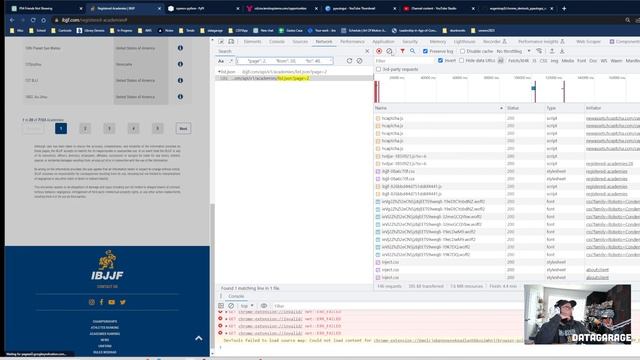Open the Lighthouse tab in DevTools
640x360 pixels.
[464, 42]
